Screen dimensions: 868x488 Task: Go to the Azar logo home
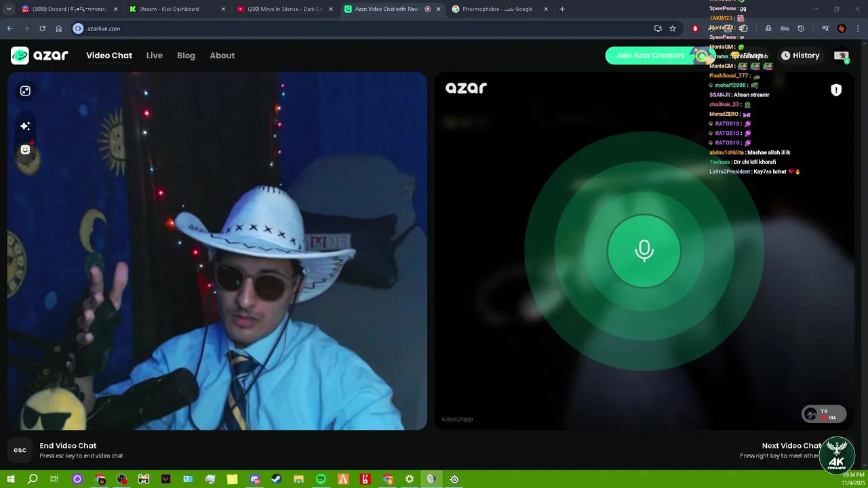39,56
